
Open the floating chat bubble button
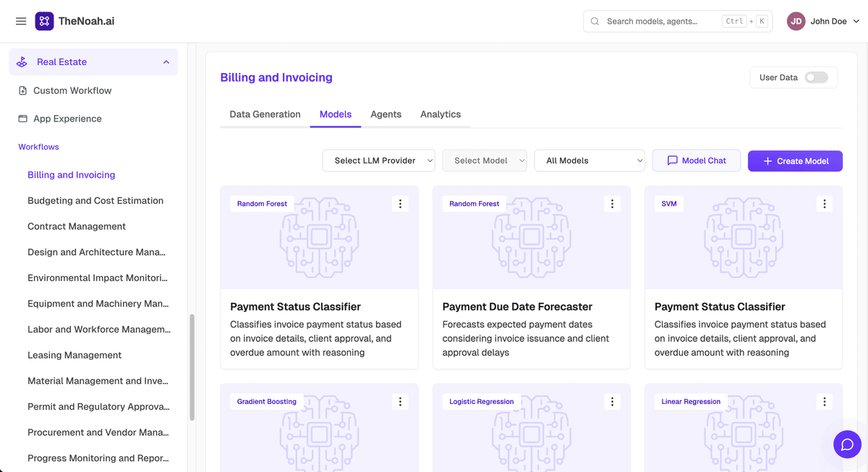pyautogui.click(x=847, y=444)
